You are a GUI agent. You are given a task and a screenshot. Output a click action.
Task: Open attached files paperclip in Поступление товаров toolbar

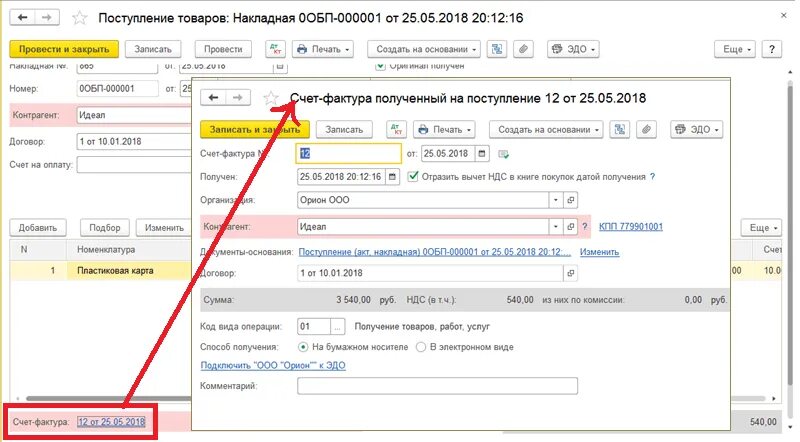tap(523, 49)
